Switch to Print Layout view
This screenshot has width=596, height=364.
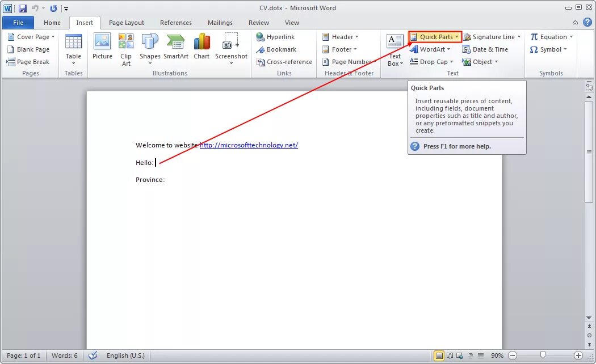(x=439, y=355)
